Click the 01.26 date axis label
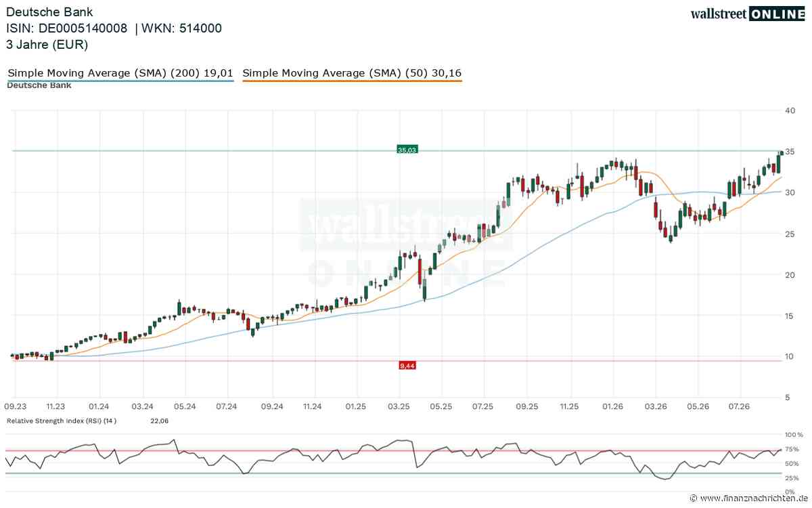Image resolution: width=812 pixels, height=508 pixels. pyautogui.click(x=612, y=407)
